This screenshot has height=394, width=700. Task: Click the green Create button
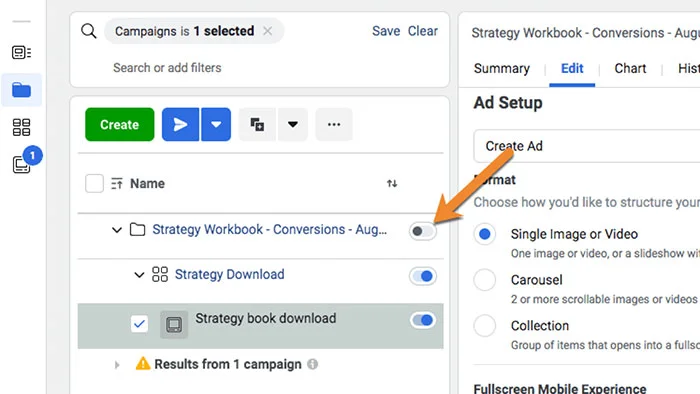[x=120, y=124]
